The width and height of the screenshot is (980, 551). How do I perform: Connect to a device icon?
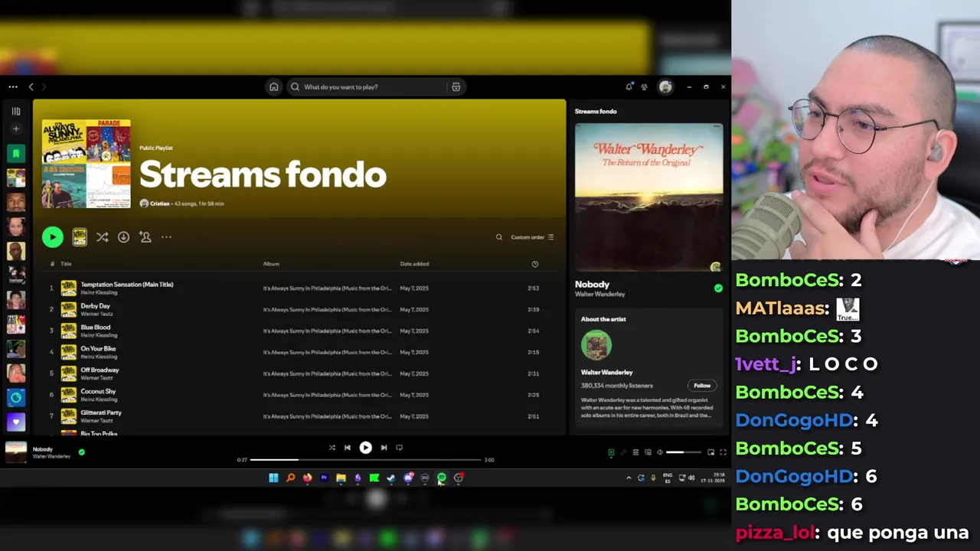(648, 452)
